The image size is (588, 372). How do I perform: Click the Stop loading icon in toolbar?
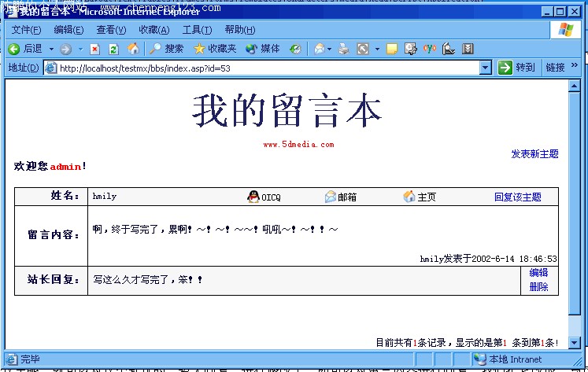(x=95, y=49)
